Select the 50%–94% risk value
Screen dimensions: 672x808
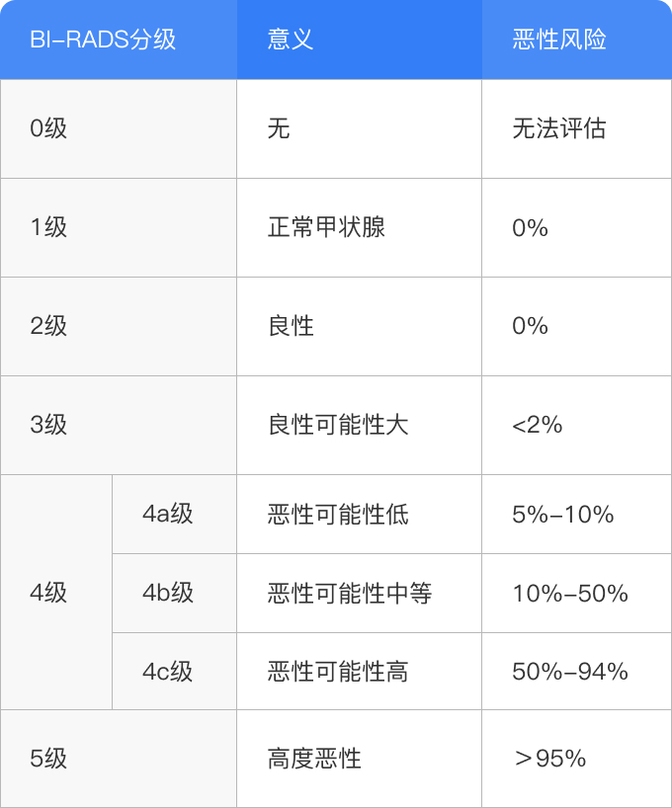[570, 672]
